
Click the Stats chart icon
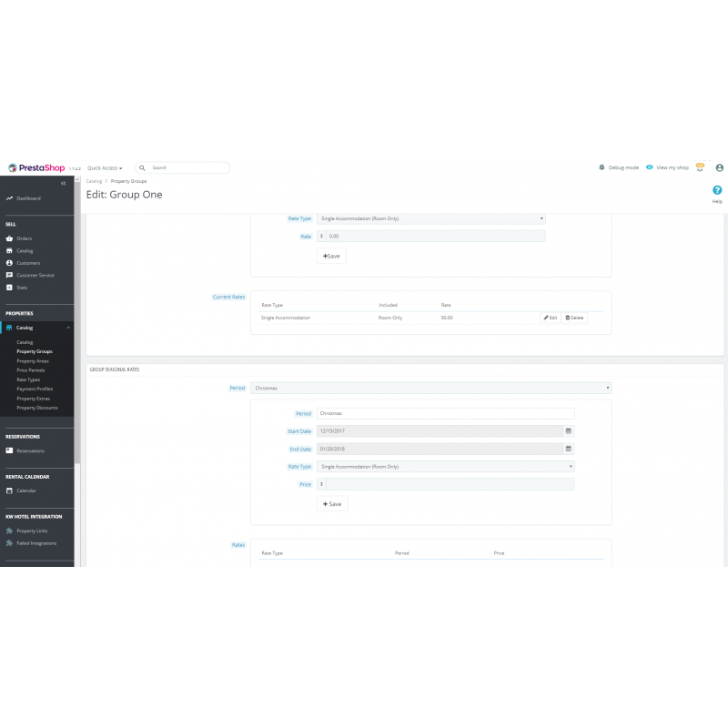pyautogui.click(x=9, y=288)
